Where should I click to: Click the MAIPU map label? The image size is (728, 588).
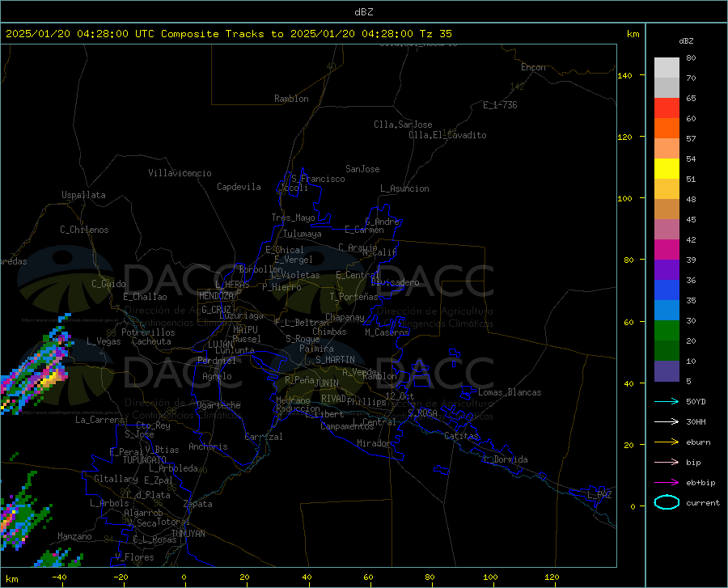245,329
